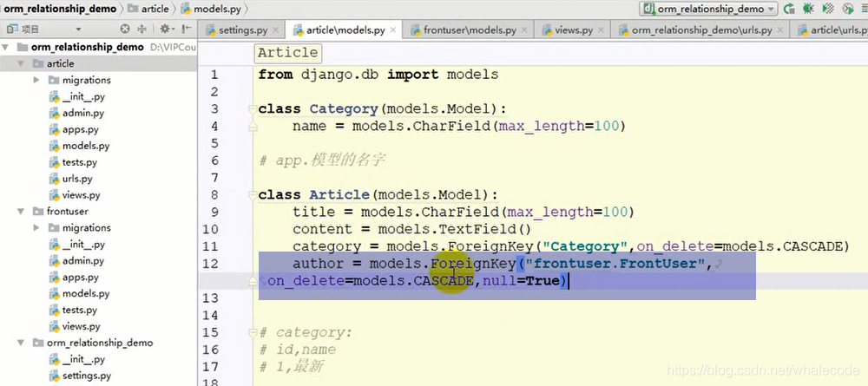868x386 pixels.
Task: Collapse the inner orm_relationship_demo package arrow
Action: click(x=21, y=343)
